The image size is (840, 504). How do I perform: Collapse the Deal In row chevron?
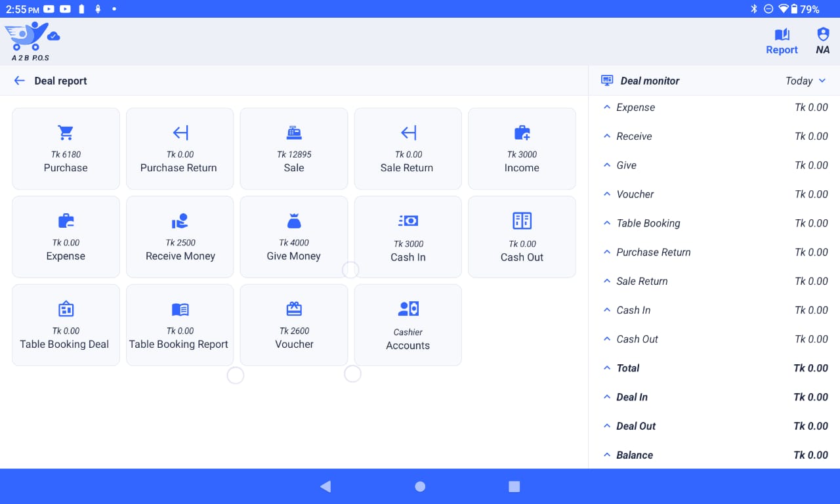pyautogui.click(x=606, y=397)
